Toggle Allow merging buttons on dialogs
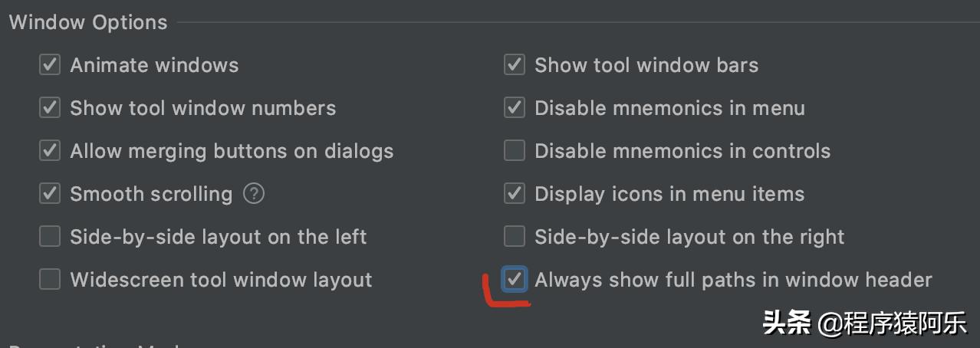The image size is (980, 348). click(x=50, y=151)
